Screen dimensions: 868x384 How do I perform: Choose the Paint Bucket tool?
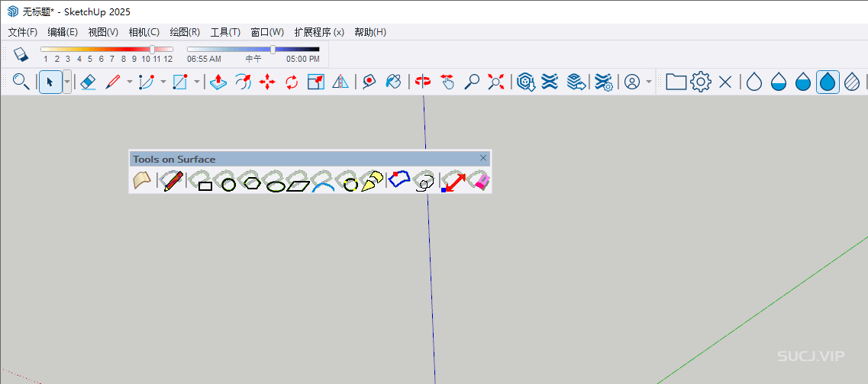pyautogui.click(x=393, y=82)
